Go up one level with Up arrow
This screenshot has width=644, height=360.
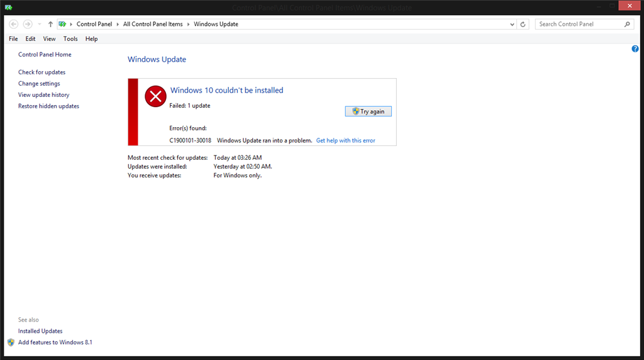(50, 25)
